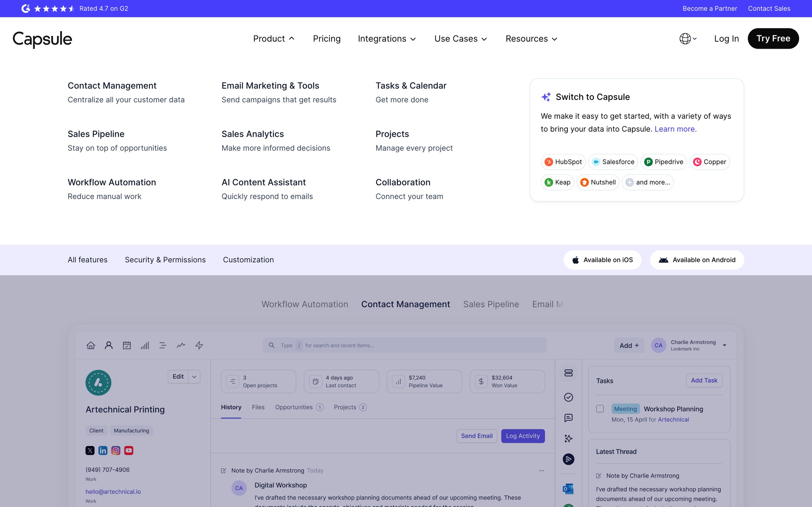Switch to the Projects tab in contact record
This screenshot has width=812, height=507.
tap(350, 407)
